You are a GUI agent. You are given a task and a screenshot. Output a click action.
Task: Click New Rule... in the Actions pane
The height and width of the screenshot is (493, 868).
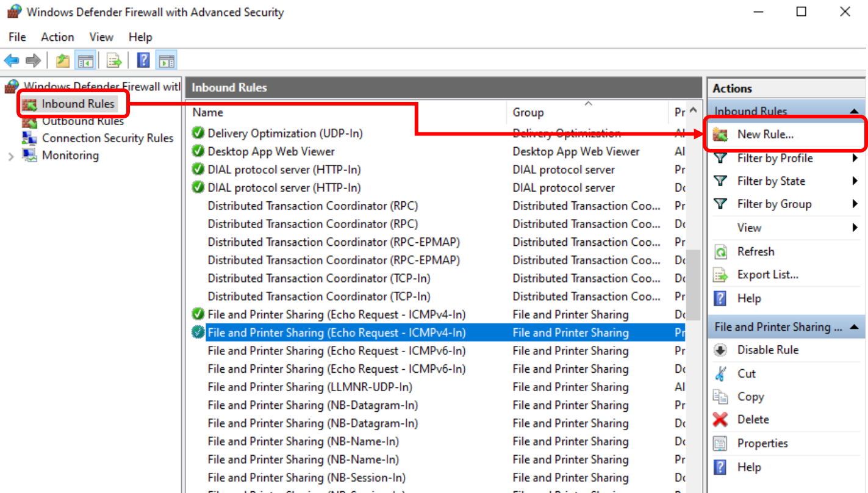pyautogui.click(x=765, y=135)
